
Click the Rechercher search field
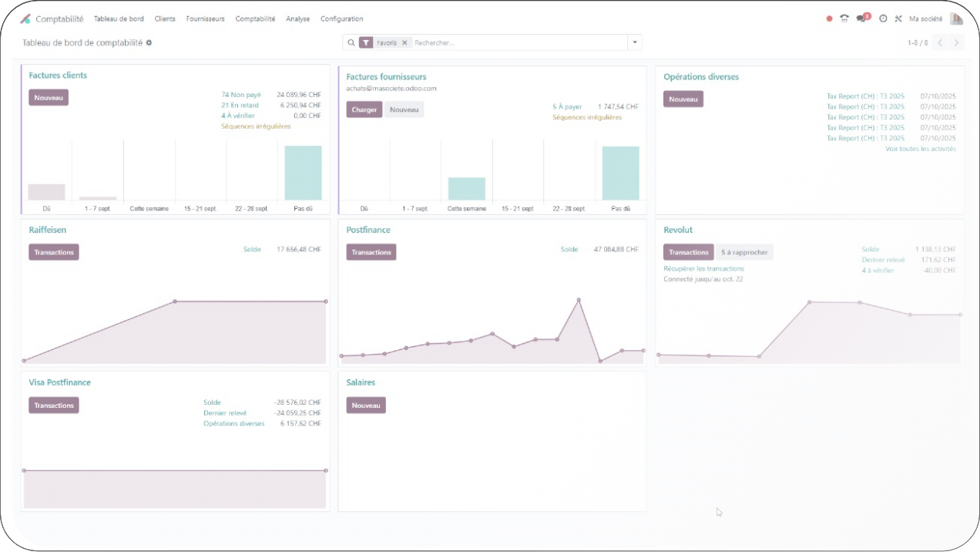coord(520,42)
